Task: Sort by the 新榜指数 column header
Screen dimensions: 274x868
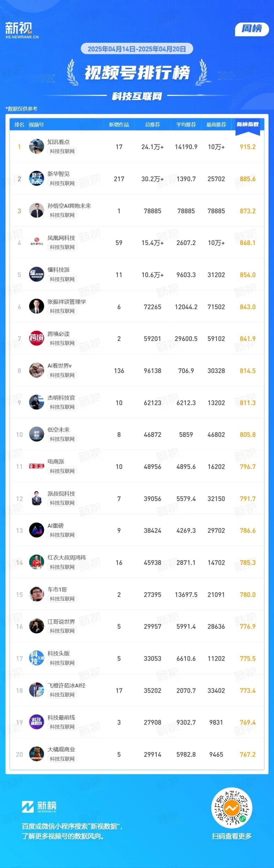Action: click(247, 124)
